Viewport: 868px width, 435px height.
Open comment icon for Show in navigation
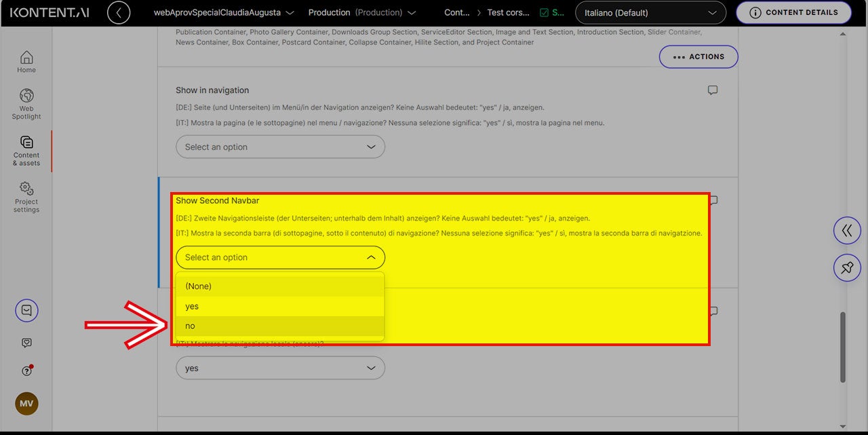[x=712, y=90]
